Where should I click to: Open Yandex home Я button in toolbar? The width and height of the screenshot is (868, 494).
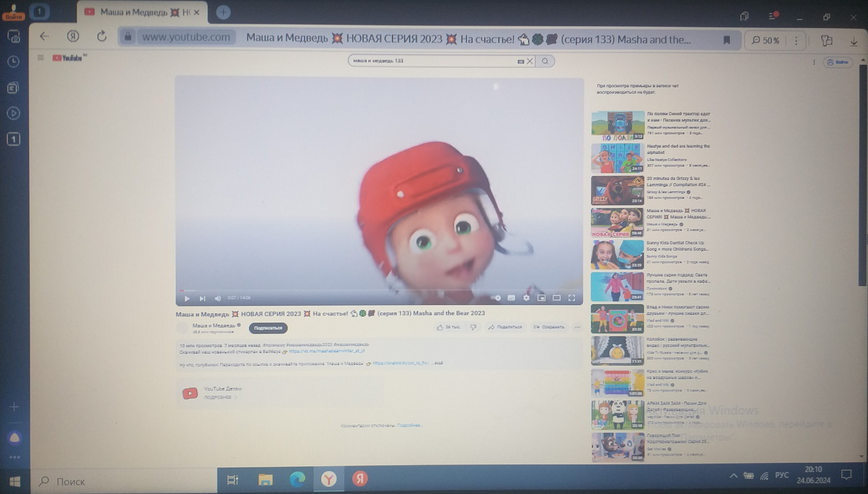point(73,36)
